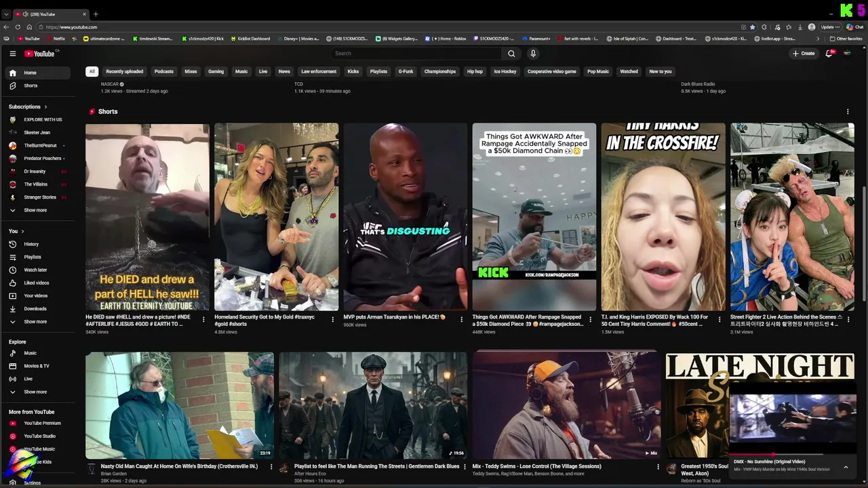Open Watch later list

point(39,270)
